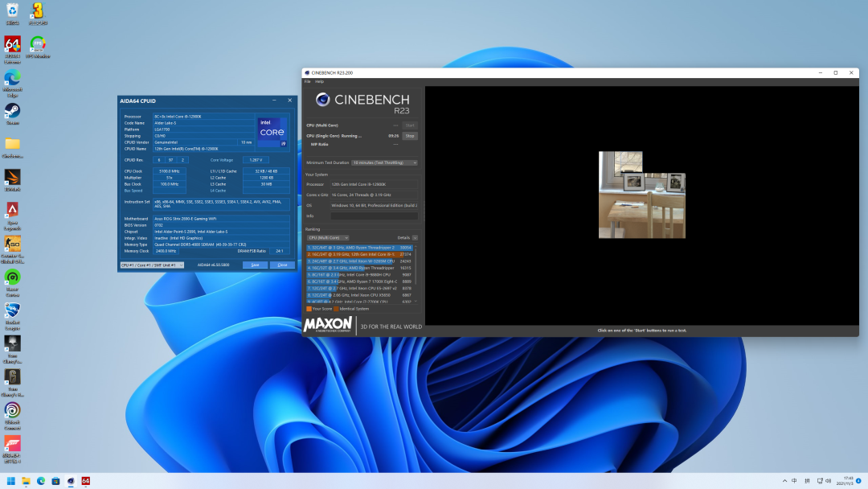Select the 12th Gen Intel Core i9 ranking row

coord(360,254)
